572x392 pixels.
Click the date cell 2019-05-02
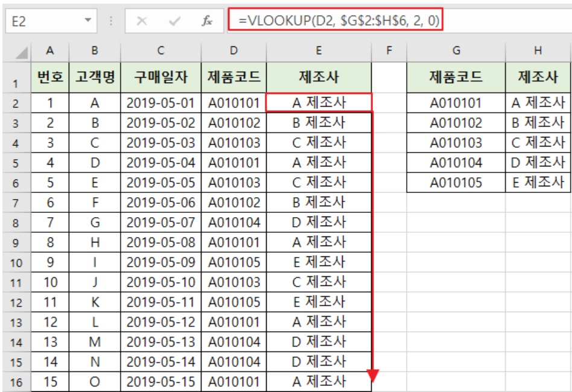point(160,123)
